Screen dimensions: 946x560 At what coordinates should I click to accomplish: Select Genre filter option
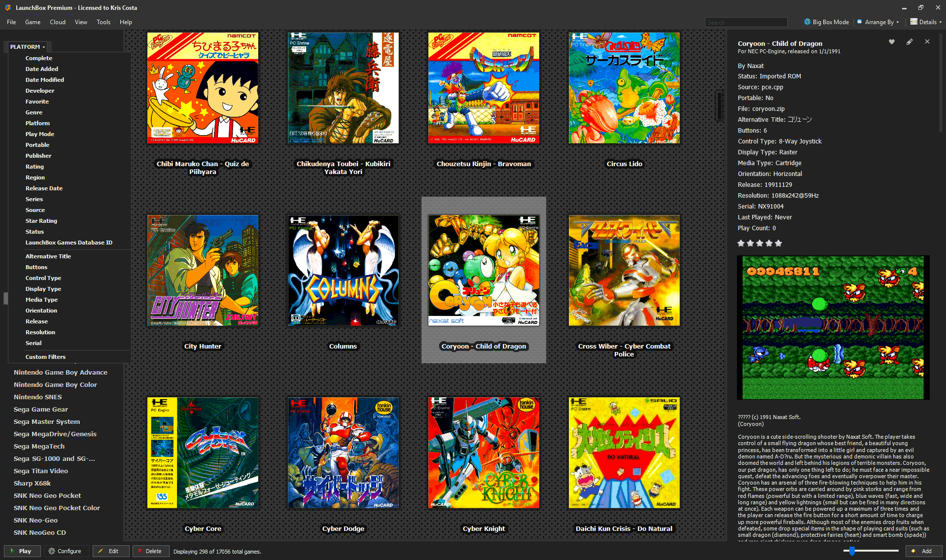34,112
